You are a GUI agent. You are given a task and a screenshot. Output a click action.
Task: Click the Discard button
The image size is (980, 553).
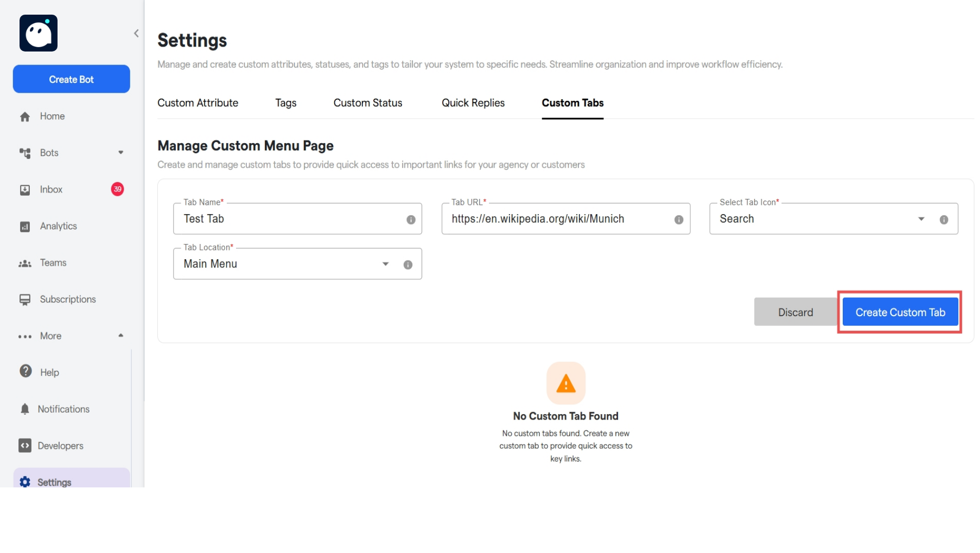796,312
